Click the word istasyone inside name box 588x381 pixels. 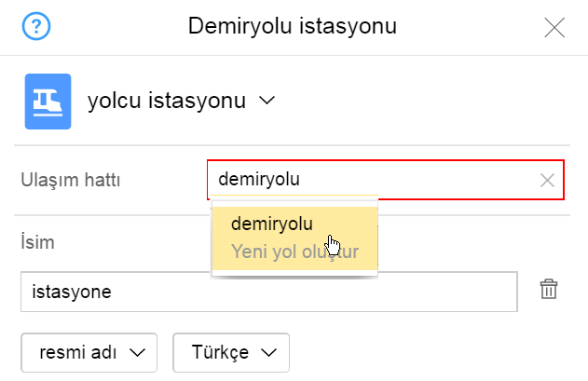pos(72,292)
